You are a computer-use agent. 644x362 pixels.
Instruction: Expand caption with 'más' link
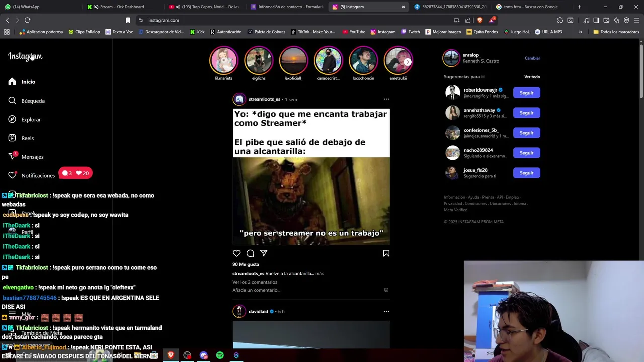click(x=319, y=274)
